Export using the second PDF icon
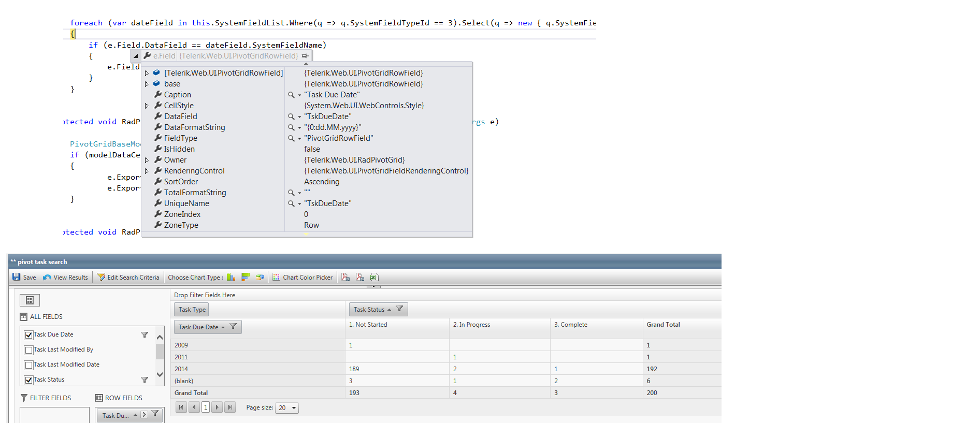 (x=360, y=277)
